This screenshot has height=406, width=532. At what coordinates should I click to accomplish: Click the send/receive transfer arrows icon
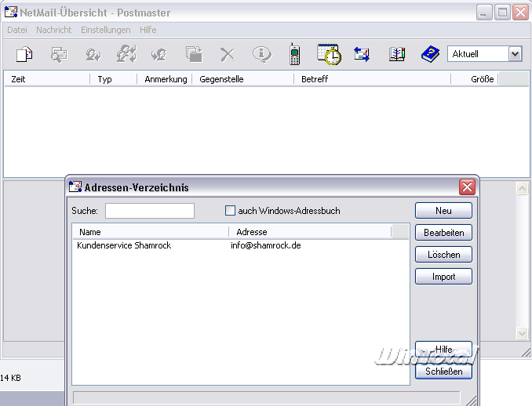[x=362, y=54]
